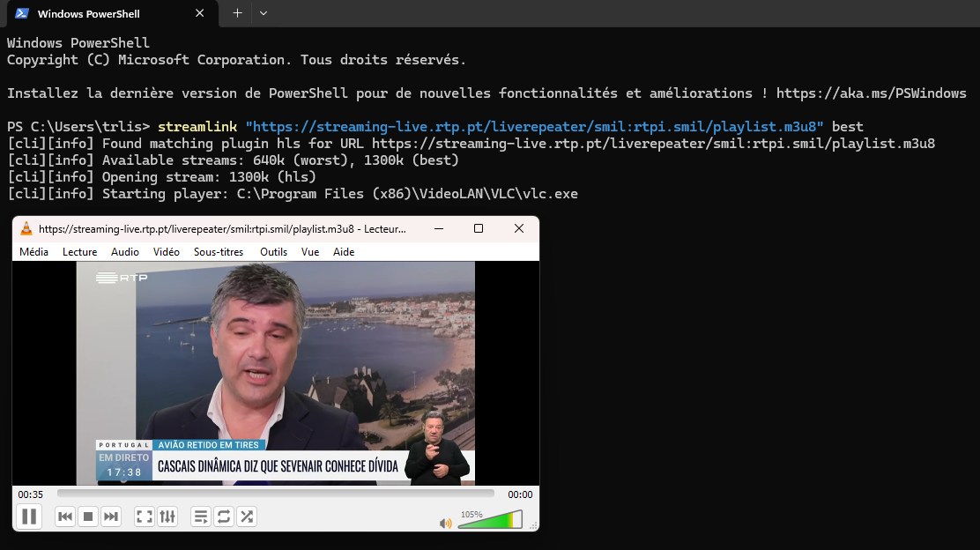The image size is (980, 550).
Task: Stop playback in VLC
Action: click(88, 517)
